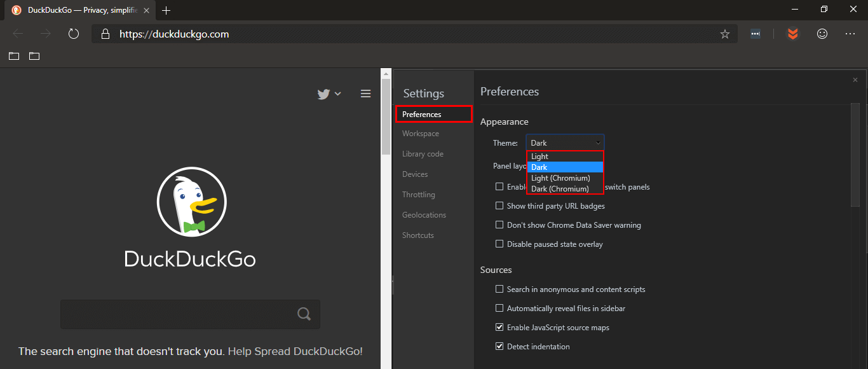Add page to favorites with star icon
This screenshot has width=868, height=369.
click(724, 34)
